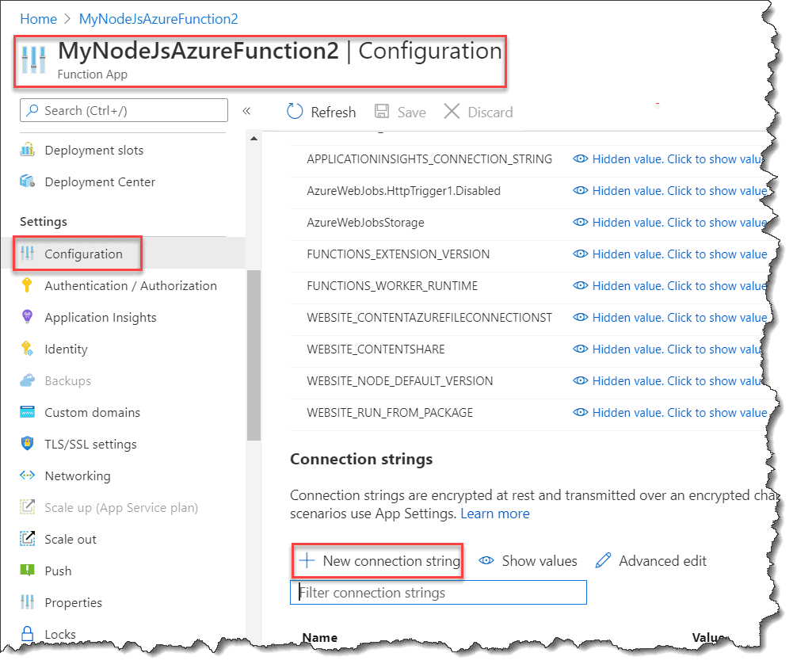Open the Learn more link
The height and width of the screenshot is (672, 797).
pos(494,513)
